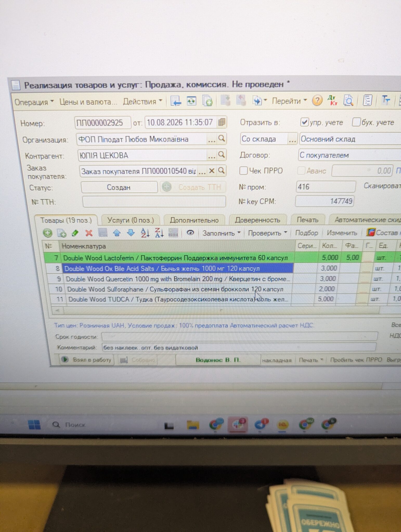This screenshot has height=532, width=401.
Task: Click the blue left-arrow toolbar icon before the reread icon
Action: 176,101
